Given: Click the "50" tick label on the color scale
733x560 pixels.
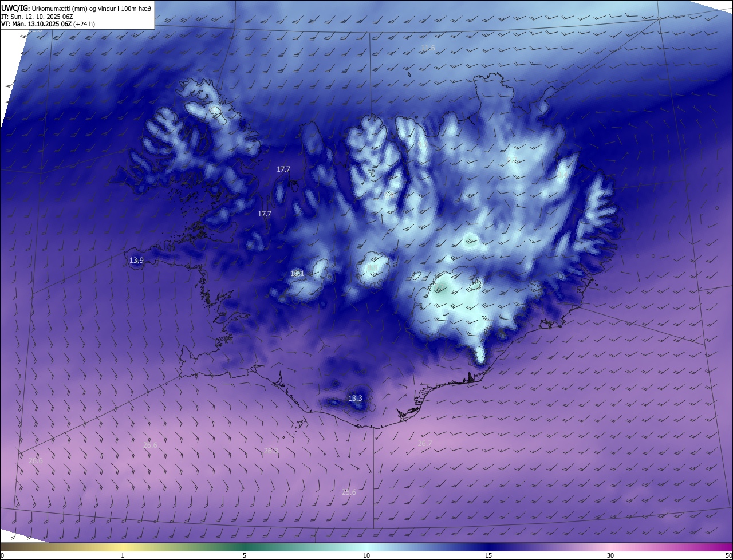Looking at the screenshot, I should pyautogui.click(x=728, y=555).
